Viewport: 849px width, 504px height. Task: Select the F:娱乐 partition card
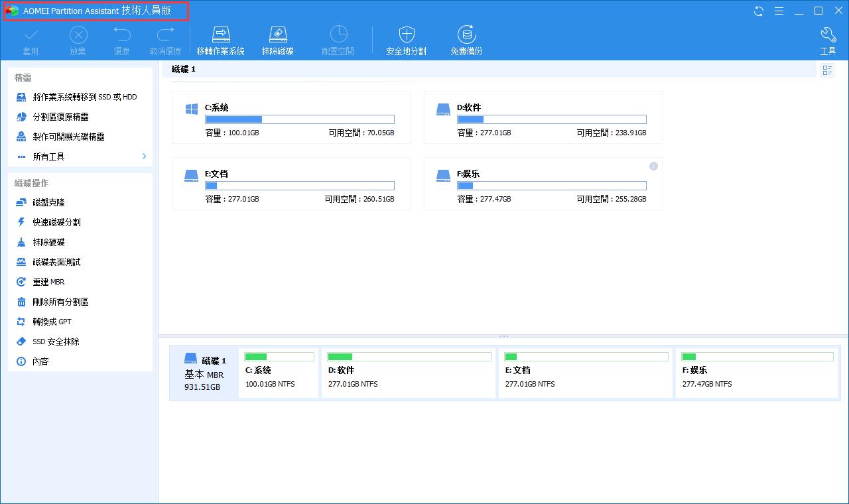[543, 184]
